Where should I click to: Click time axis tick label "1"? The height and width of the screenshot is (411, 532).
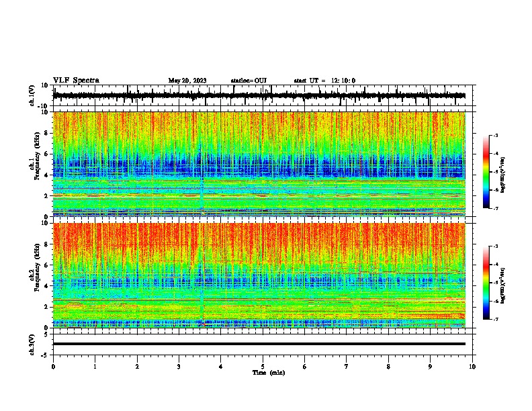(95, 367)
